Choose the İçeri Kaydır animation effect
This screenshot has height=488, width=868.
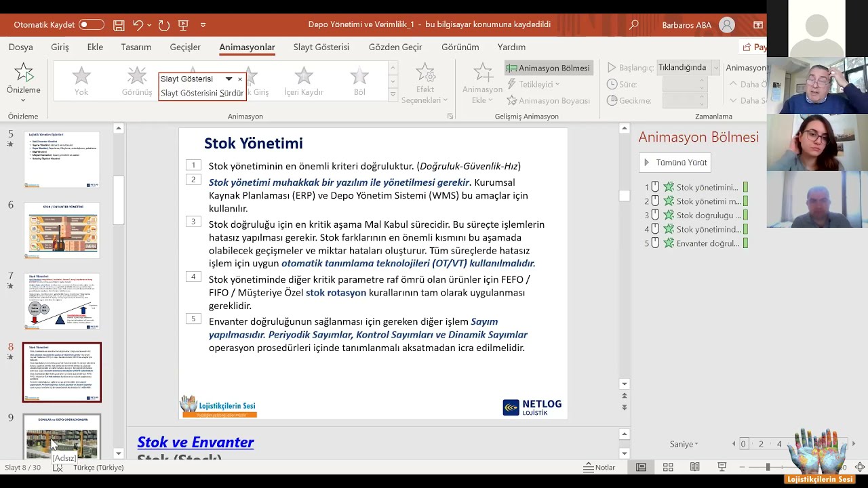point(304,81)
